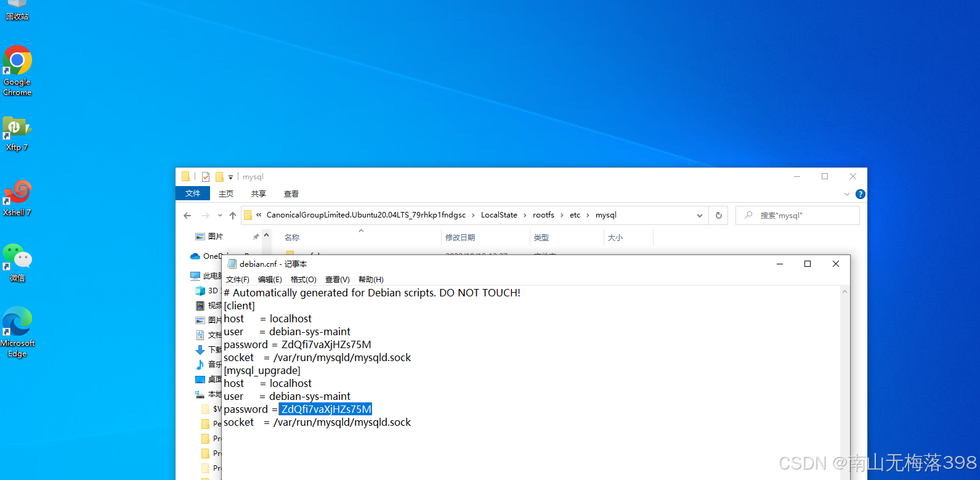Minimize the debian.cnf Notepad window
Screen dimensions: 980x480
tap(780, 264)
